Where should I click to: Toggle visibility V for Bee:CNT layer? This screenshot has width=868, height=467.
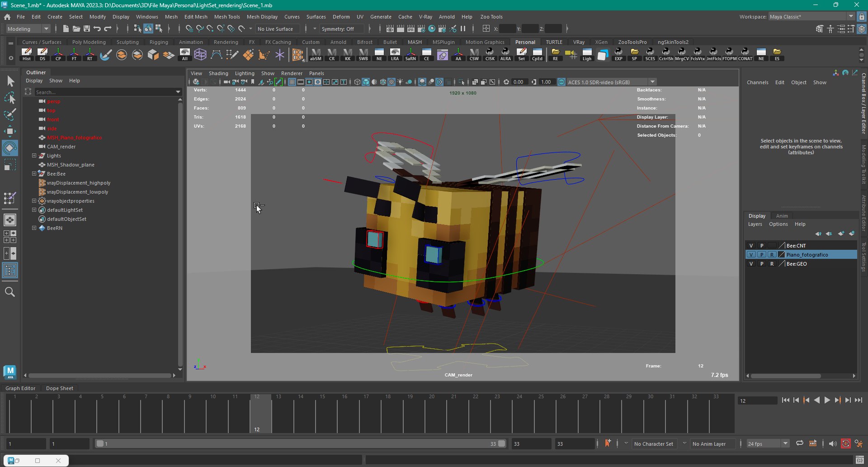coord(751,246)
